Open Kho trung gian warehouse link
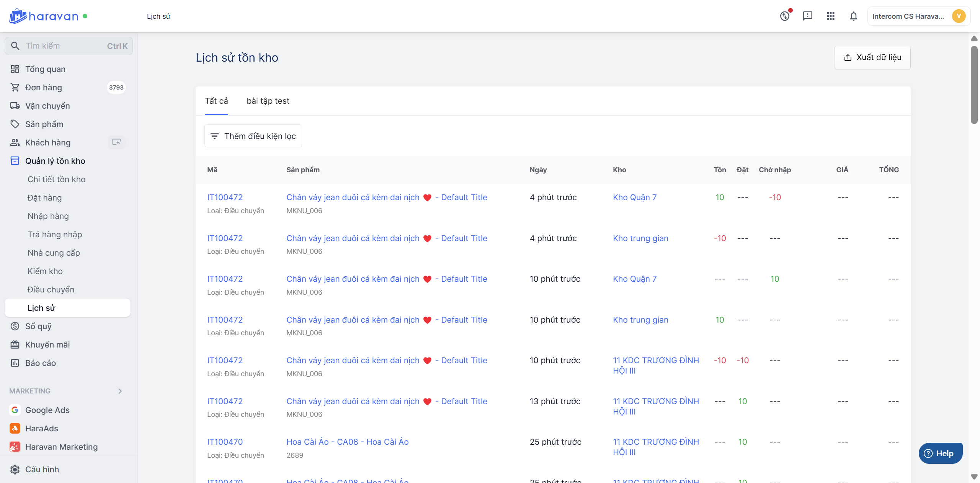This screenshot has height=483, width=980. click(x=640, y=238)
